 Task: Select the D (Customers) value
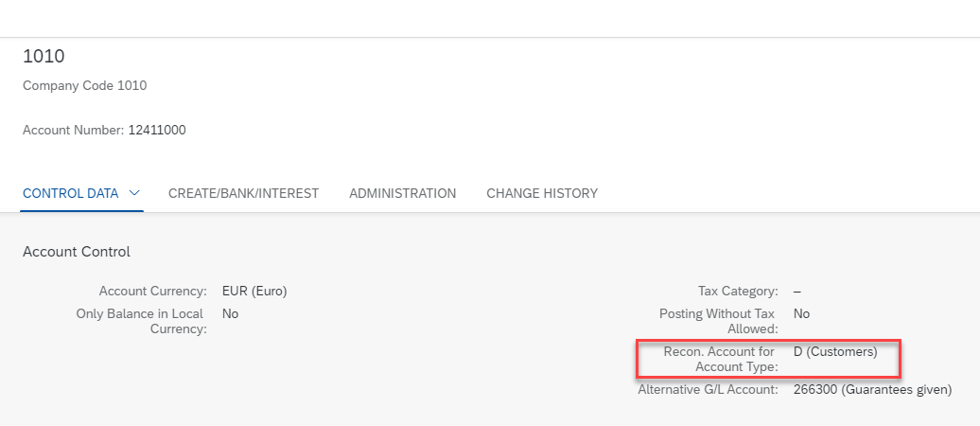[835, 351]
